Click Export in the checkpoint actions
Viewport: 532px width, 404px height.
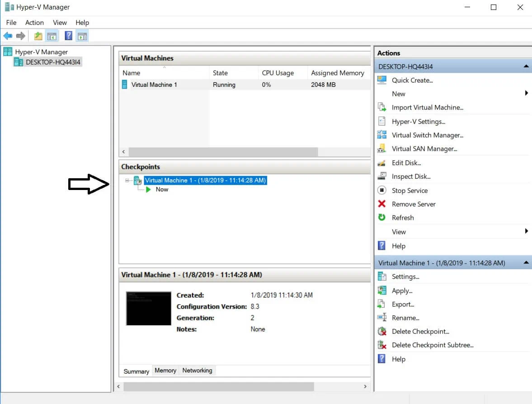[403, 304]
